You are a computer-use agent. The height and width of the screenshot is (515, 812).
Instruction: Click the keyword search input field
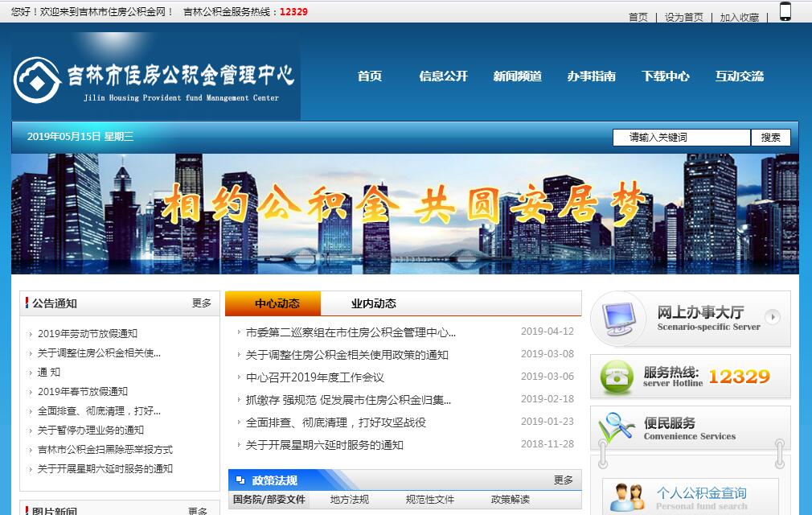pos(681,138)
